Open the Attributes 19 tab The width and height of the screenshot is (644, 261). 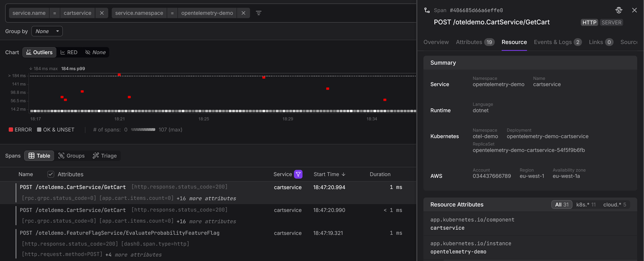[x=475, y=42]
